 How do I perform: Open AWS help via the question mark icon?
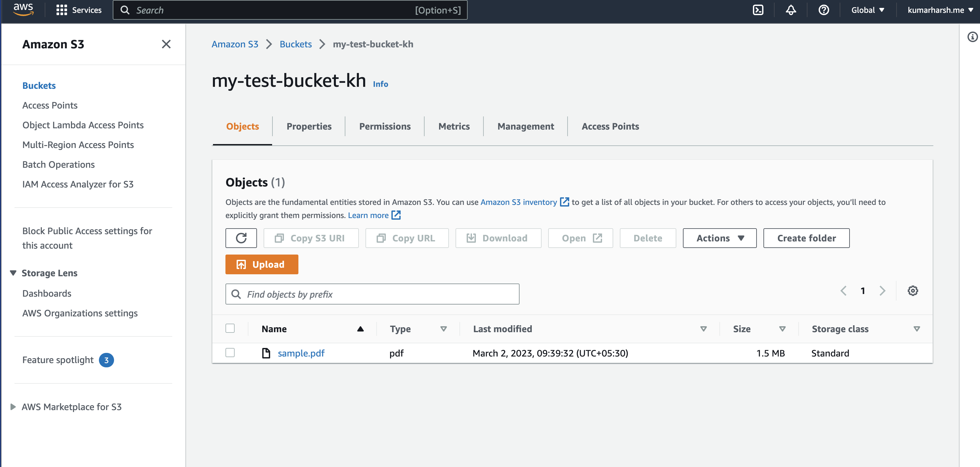coord(823,10)
